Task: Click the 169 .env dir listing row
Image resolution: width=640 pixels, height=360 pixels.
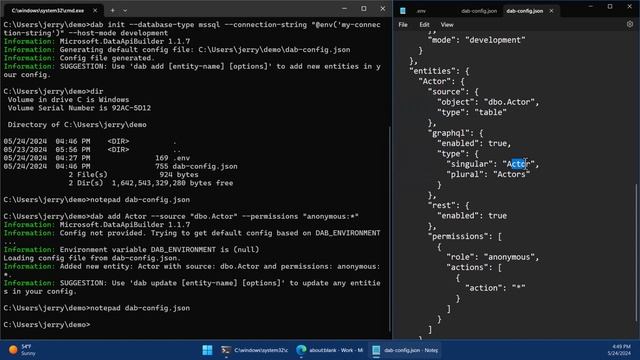Action: [97, 158]
